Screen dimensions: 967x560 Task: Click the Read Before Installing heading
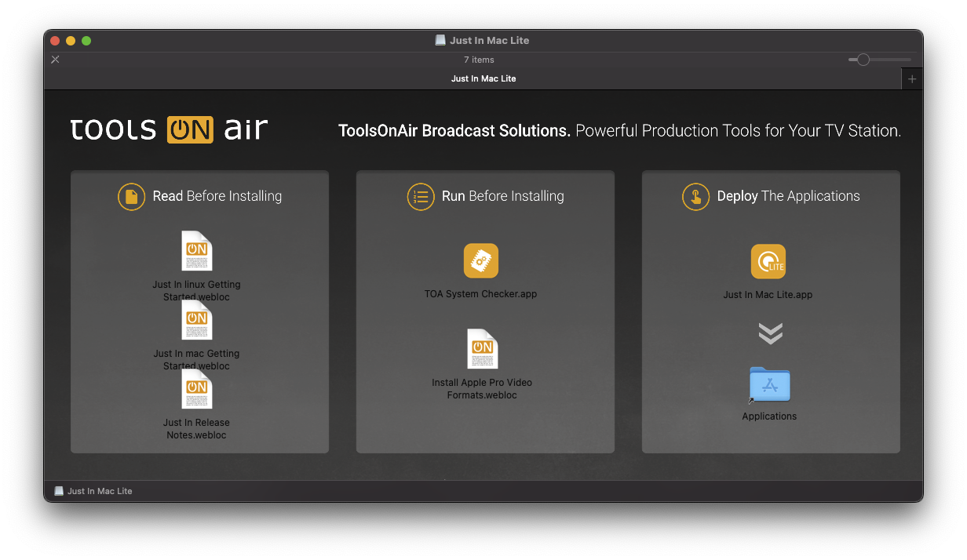(217, 196)
